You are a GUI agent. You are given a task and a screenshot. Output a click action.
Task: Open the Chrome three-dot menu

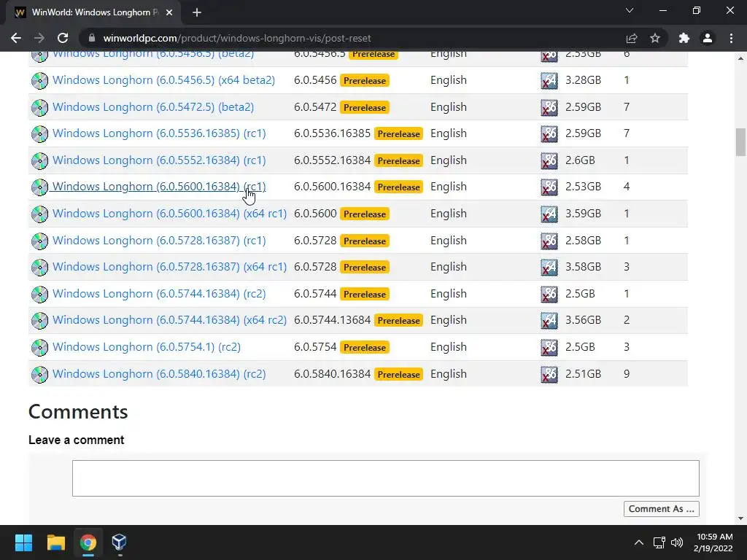click(x=731, y=38)
